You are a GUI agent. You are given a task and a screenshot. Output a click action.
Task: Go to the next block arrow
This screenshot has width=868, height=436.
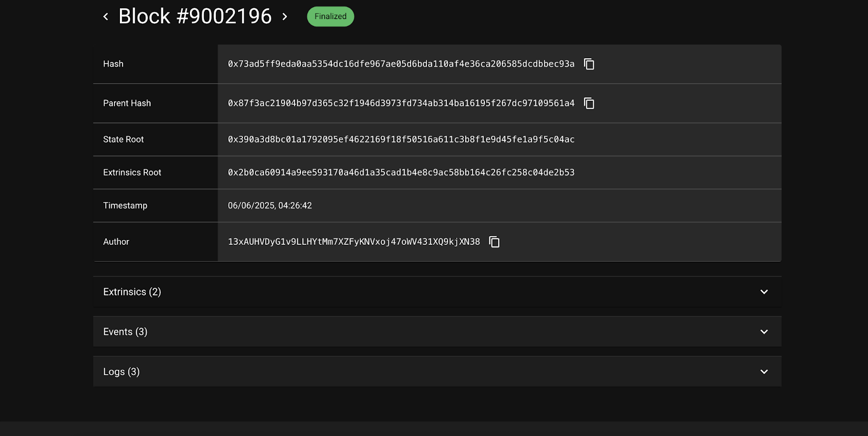click(x=285, y=17)
